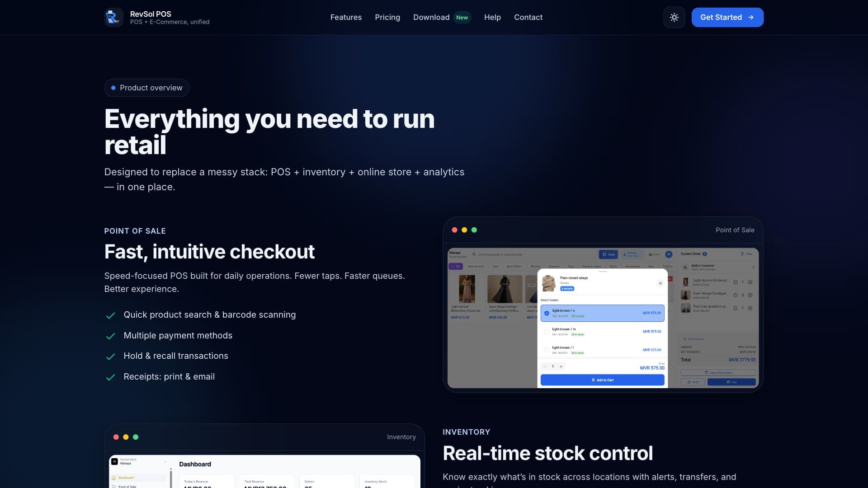Click the Open Abaya Cardigan product thumbnail
Viewport: 868px width, 488px height.
point(505,289)
